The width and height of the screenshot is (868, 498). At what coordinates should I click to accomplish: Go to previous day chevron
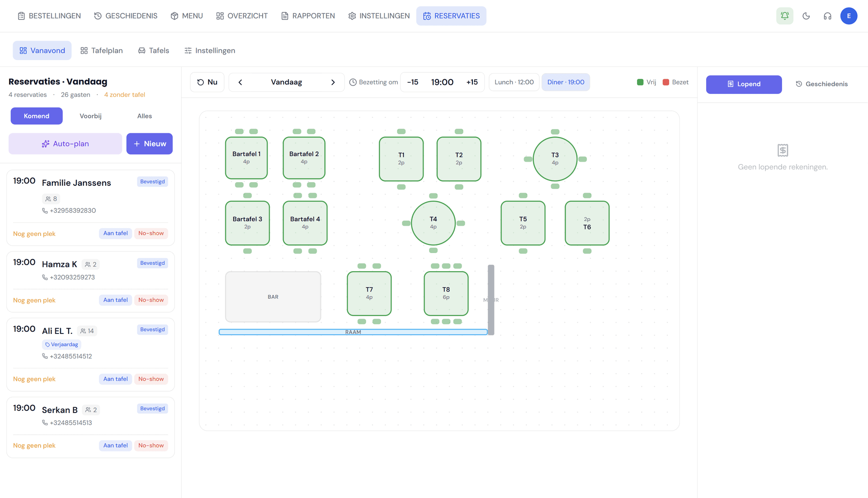coord(241,82)
